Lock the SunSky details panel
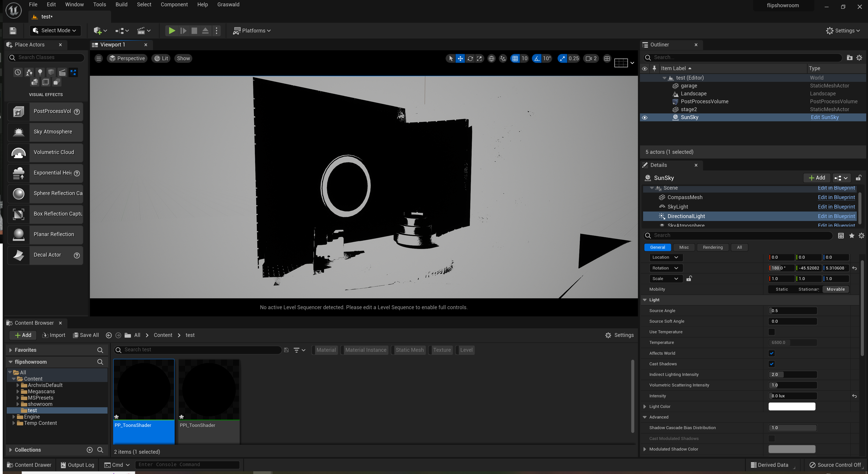The width and height of the screenshot is (868, 474). point(858,178)
